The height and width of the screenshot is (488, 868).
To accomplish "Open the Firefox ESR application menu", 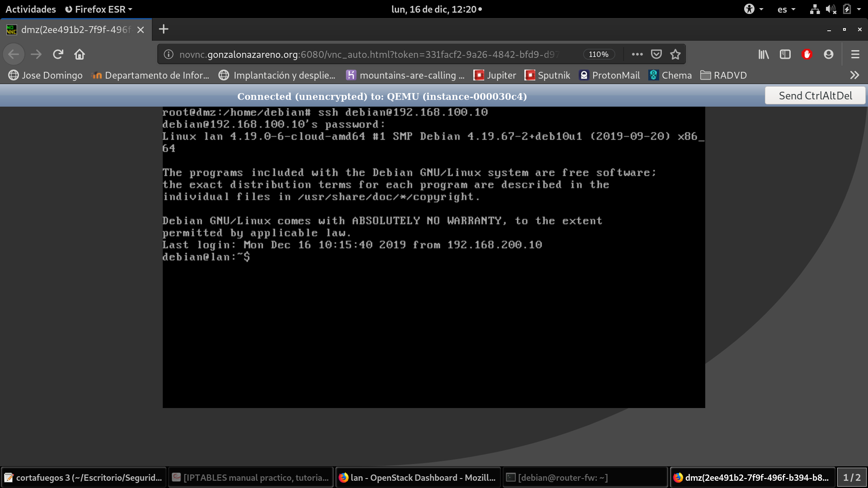I will pyautogui.click(x=99, y=9).
